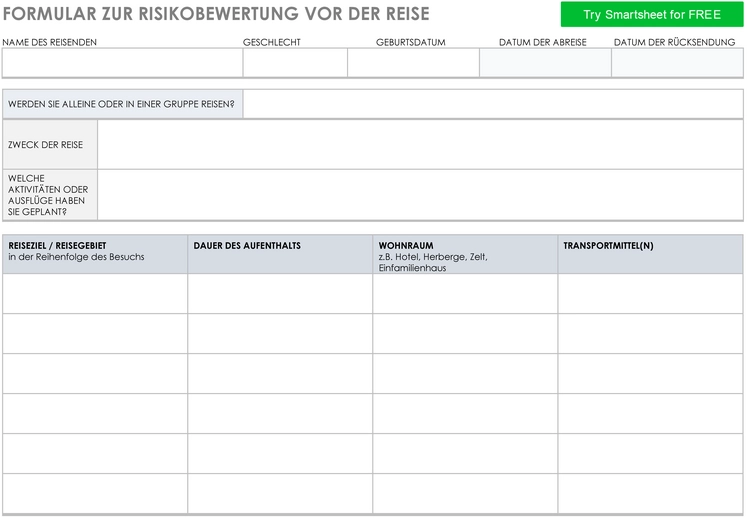Click the 'NAME DES REISENDEN' label
Screen dimensions: 747x518
50,42
